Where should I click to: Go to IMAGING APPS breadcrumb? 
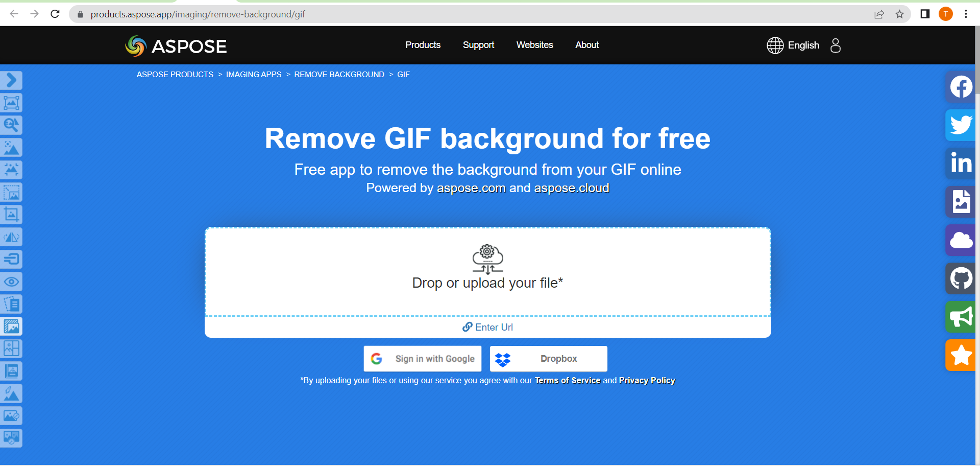[254, 75]
